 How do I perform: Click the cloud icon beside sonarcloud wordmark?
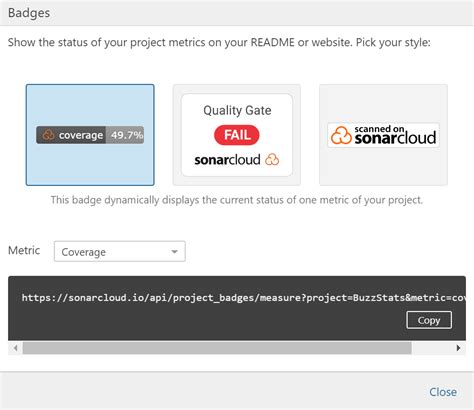[x=272, y=160]
